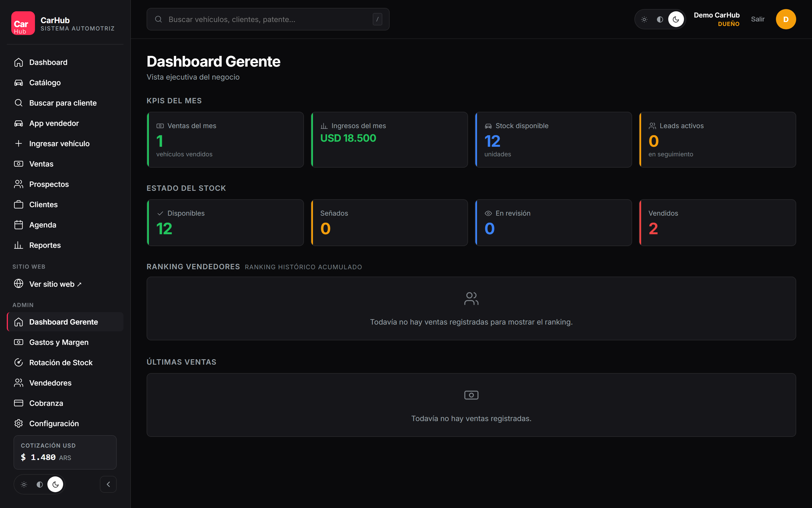
Task: Open the Ventas section
Action: 65,164
